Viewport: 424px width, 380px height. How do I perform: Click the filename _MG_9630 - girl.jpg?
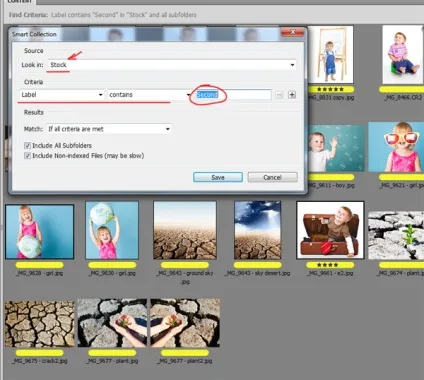(112, 273)
